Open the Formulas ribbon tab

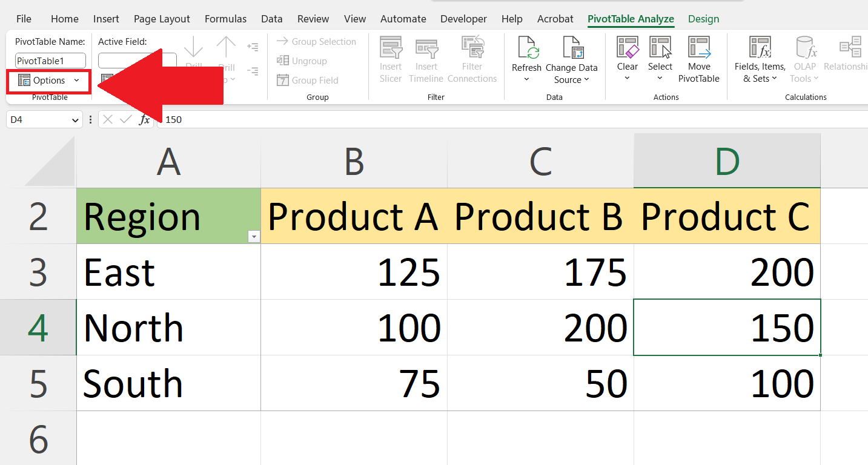coord(225,19)
